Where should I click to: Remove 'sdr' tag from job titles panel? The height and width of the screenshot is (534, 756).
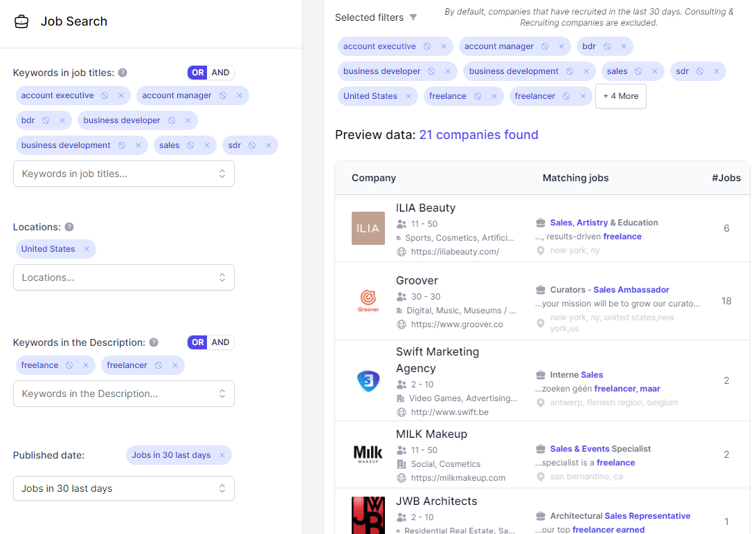coord(269,145)
